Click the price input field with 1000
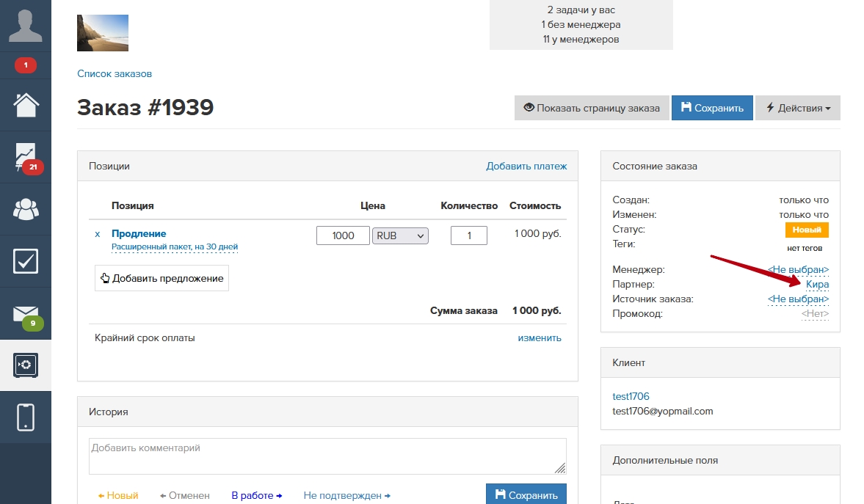The width and height of the screenshot is (864, 504). click(343, 235)
